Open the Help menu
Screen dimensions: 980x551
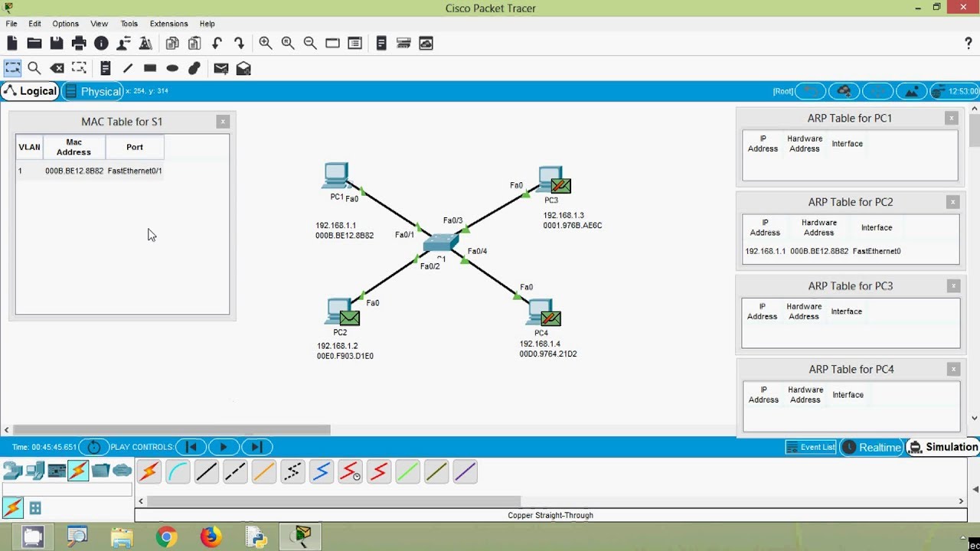tap(207, 24)
